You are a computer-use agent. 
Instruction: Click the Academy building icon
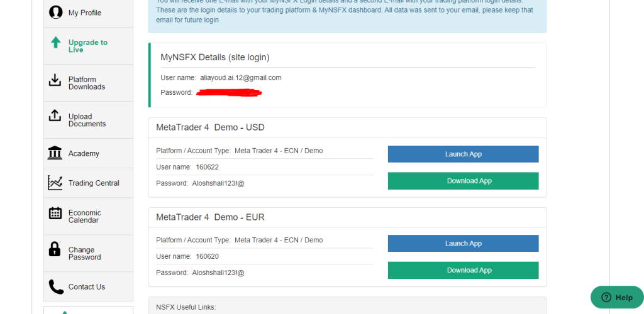point(55,153)
